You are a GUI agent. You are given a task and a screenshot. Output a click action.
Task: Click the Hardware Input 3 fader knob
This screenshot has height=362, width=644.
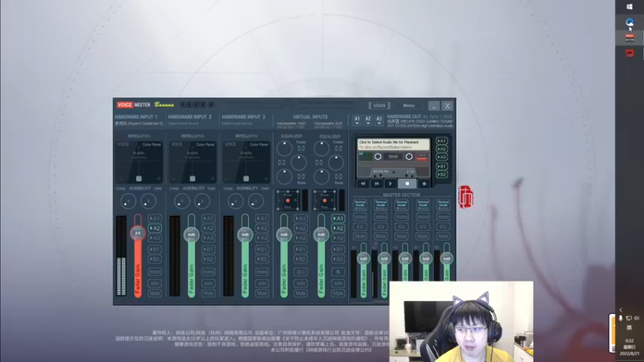(246, 235)
